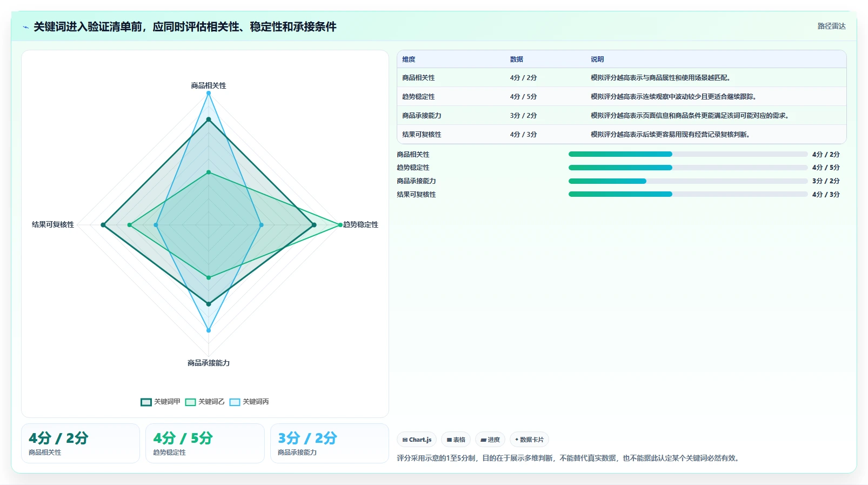The image size is (868, 485).
Task: Click the 关键词丙 data point at 商品相关性 peak
Action: 209,94
